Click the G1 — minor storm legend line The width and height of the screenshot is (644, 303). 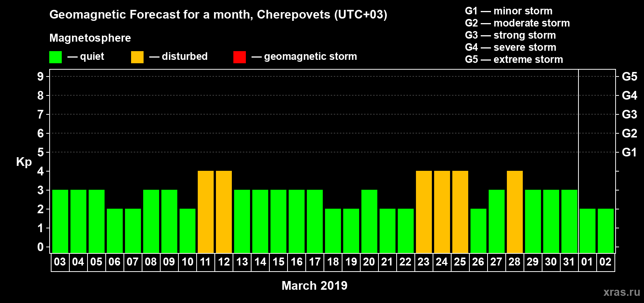(509, 11)
